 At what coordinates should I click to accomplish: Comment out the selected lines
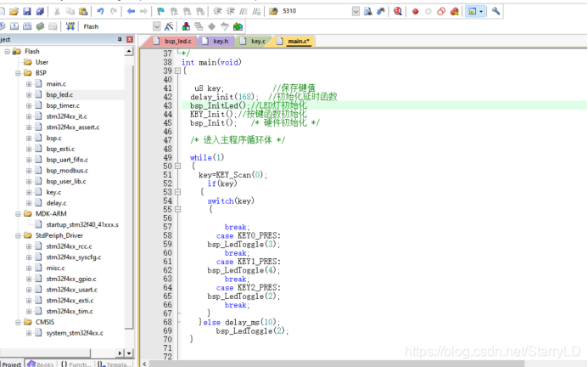(x=244, y=11)
